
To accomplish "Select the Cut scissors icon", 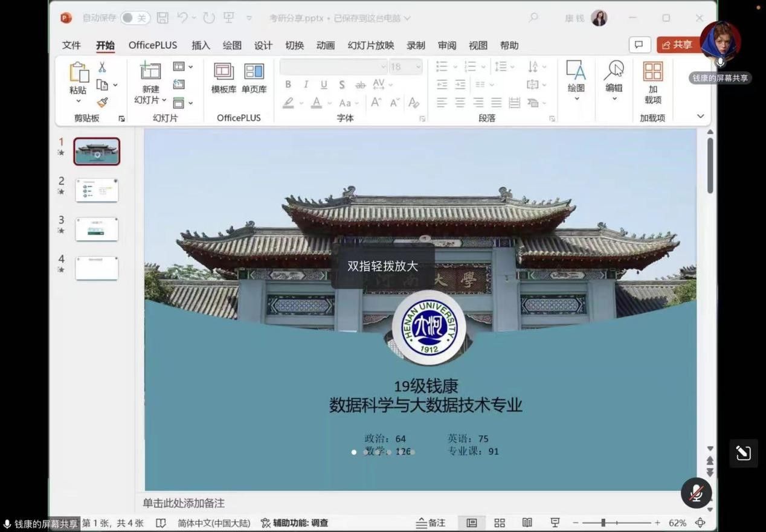I will 102,67.
